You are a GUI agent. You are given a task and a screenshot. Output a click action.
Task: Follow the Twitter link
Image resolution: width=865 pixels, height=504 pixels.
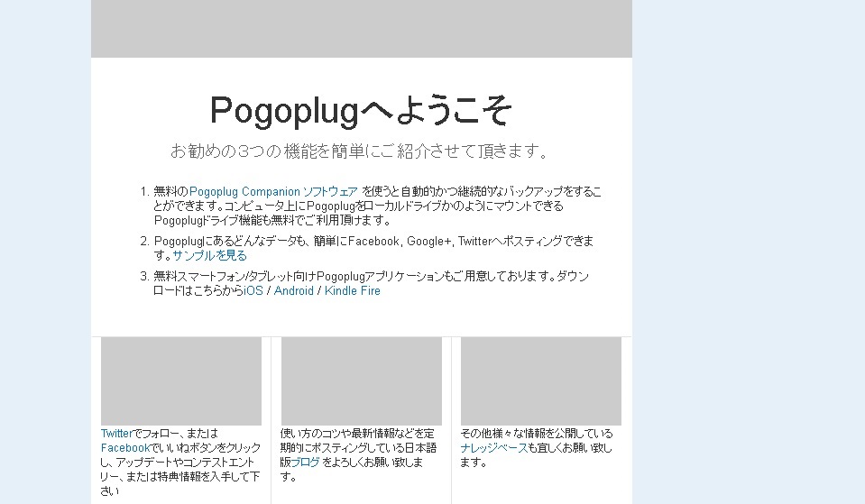coord(116,434)
